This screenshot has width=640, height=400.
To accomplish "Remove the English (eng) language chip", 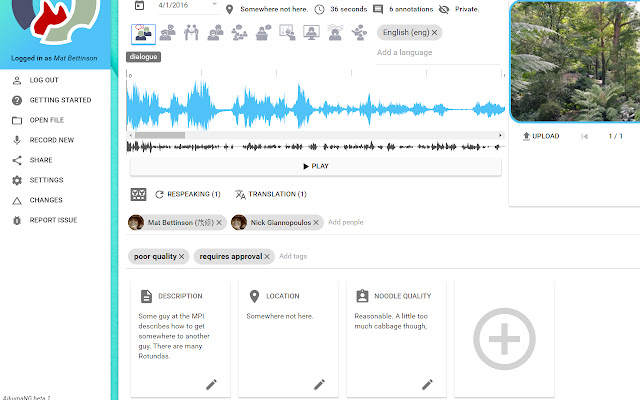I will click(435, 32).
